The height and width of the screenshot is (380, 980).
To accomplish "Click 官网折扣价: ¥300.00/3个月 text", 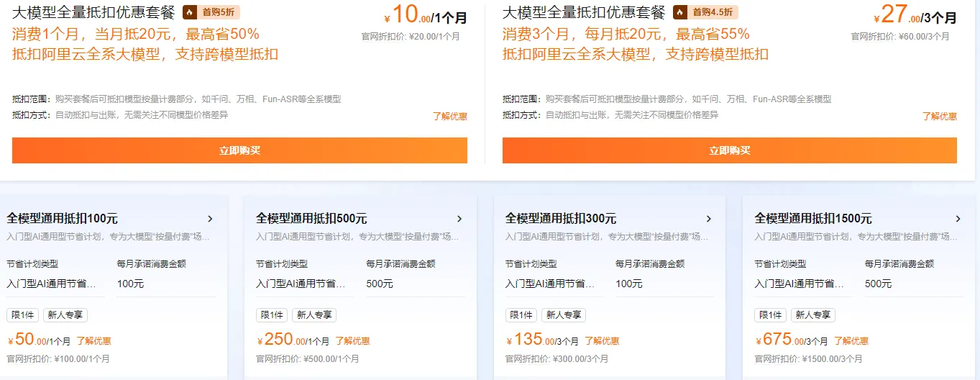I will (557, 358).
